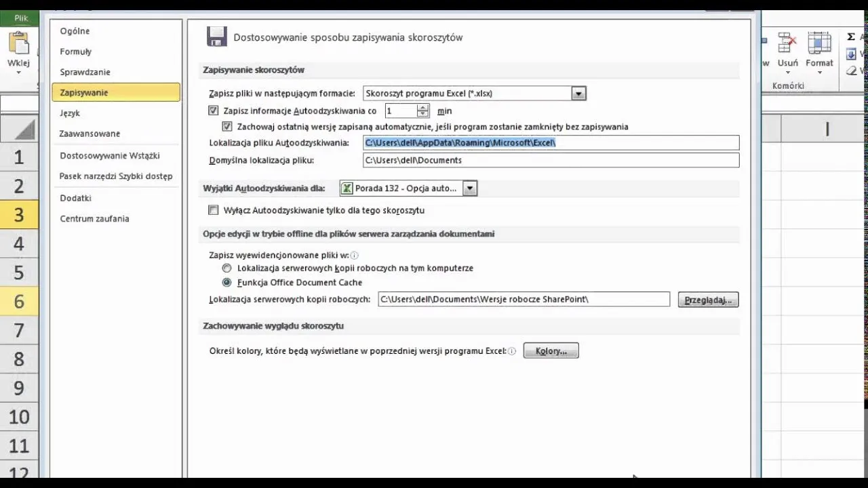Screen dimensions: 868x488
Task: Click the info icon before the Kolory button
Action: pos(512,351)
